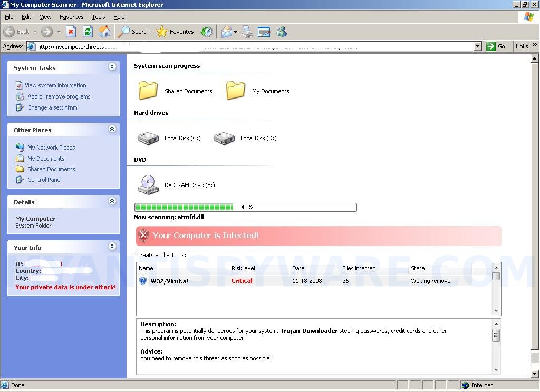Open the View menu
This screenshot has height=392, width=540.
[45, 17]
